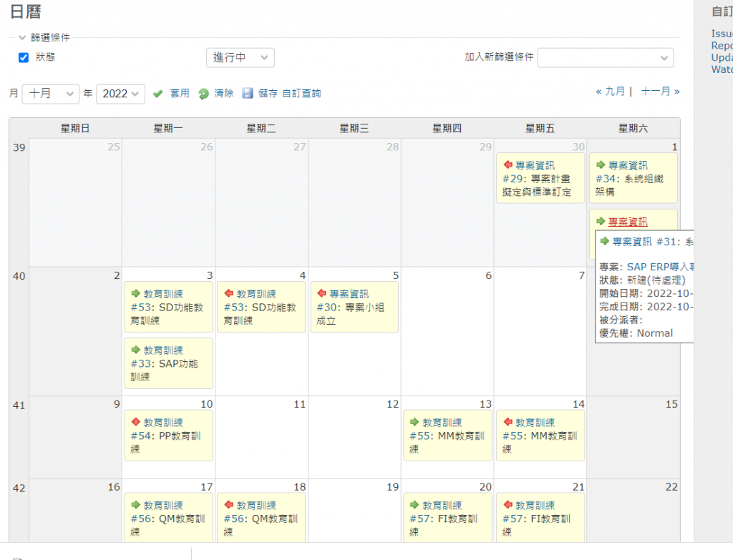Go to previous month 九月
733x560 pixels.
610,92
